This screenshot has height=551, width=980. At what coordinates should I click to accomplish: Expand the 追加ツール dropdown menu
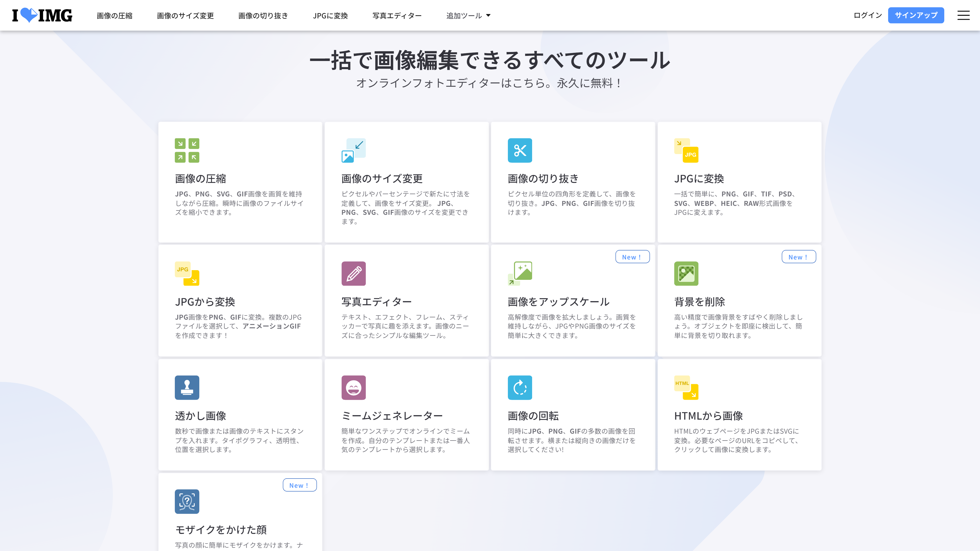[468, 16]
